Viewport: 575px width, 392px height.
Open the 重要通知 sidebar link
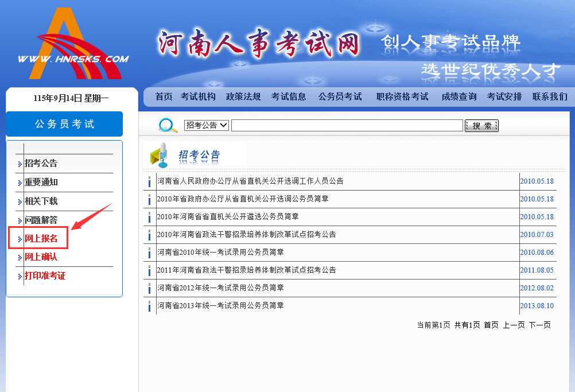pyautogui.click(x=41, y=183)
